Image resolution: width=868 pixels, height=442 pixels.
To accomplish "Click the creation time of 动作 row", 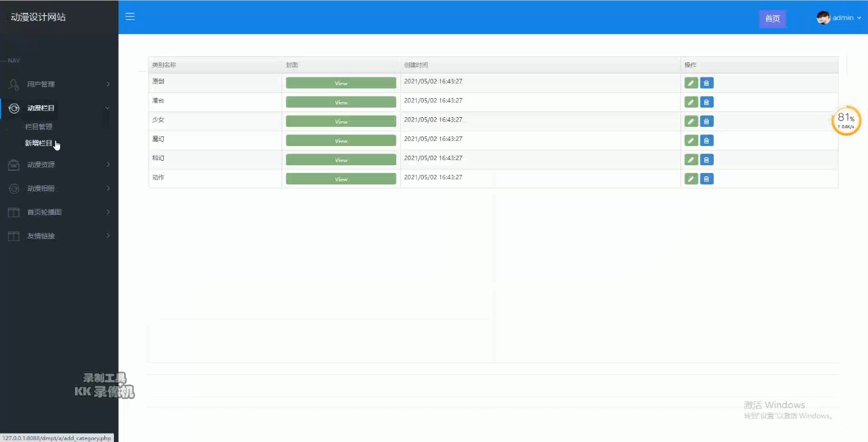I will (433, 177).
